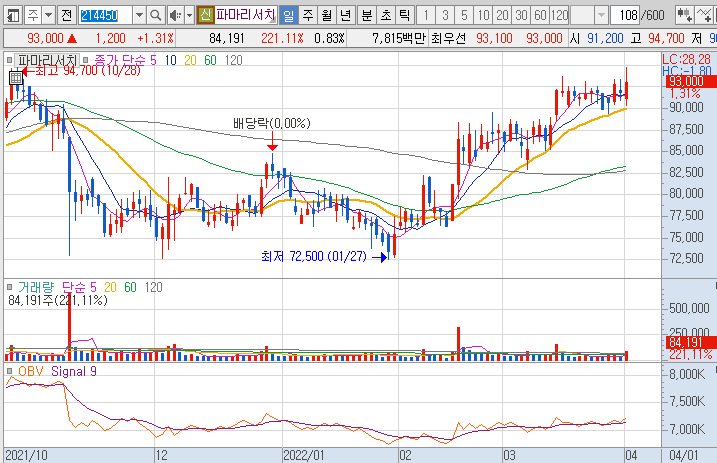
Task: Click the 최우선 quote label
Action: pyautogui.click(x=449, y=38)
